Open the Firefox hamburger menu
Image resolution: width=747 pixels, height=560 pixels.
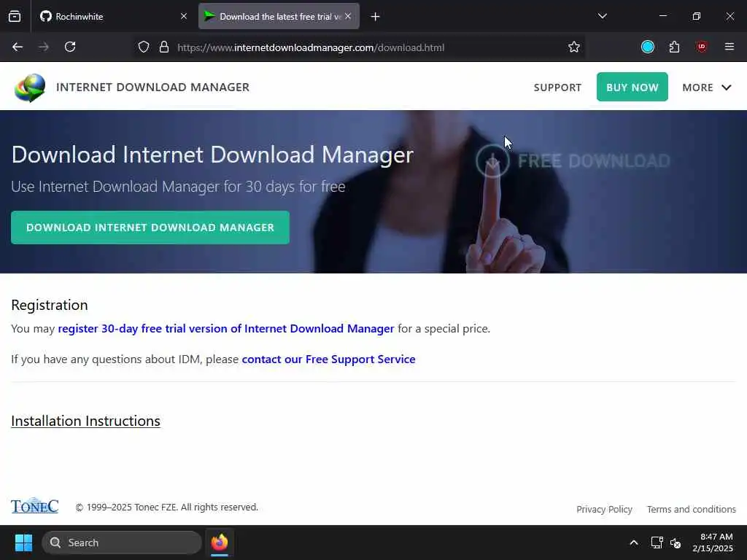[729, 47]
